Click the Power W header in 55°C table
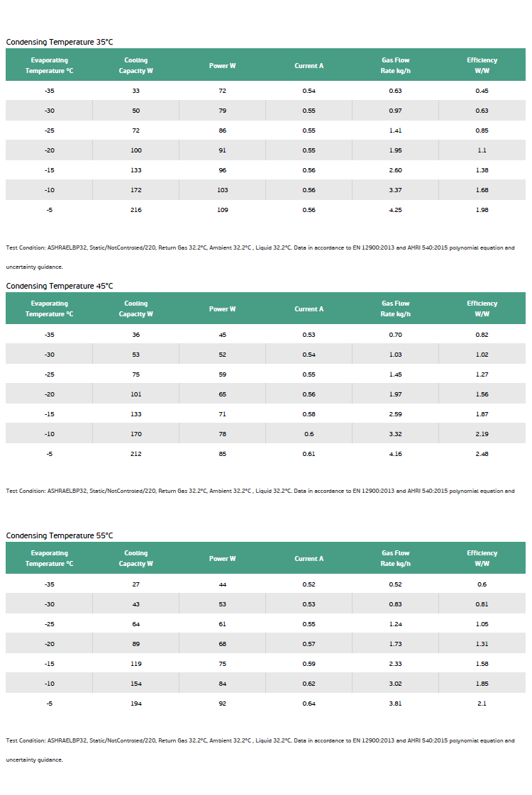This screenshot has height=795, width=532. coord(223,559)
